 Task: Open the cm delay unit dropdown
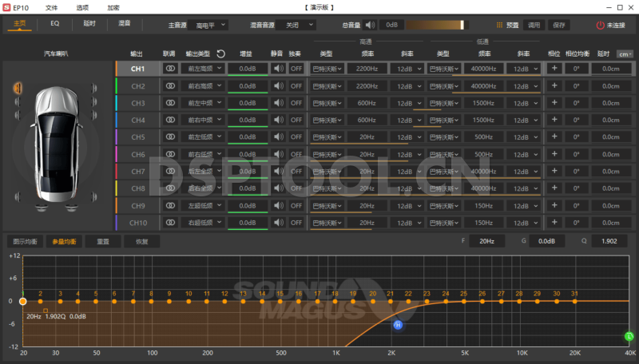(625, 54)
